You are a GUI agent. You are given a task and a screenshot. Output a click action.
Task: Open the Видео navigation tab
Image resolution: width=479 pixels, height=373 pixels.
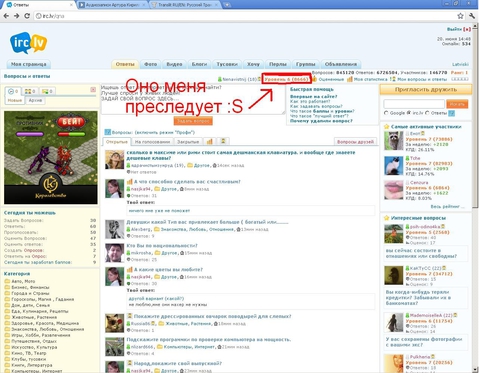[174, 64]
